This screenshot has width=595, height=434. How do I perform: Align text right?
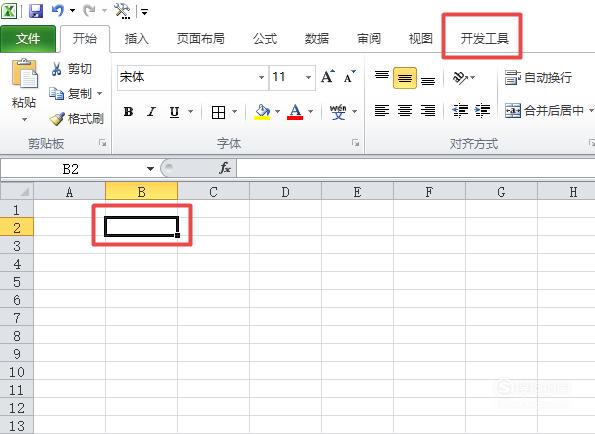pyautogui.click(x=428, y=111)
